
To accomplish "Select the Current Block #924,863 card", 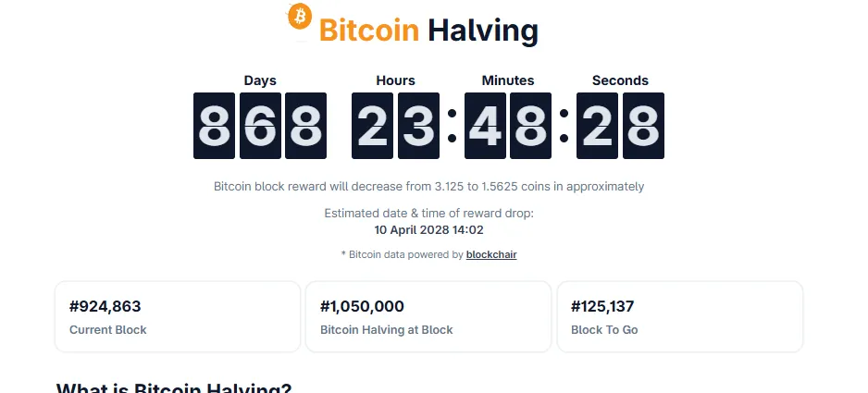I will click(178, 317).
